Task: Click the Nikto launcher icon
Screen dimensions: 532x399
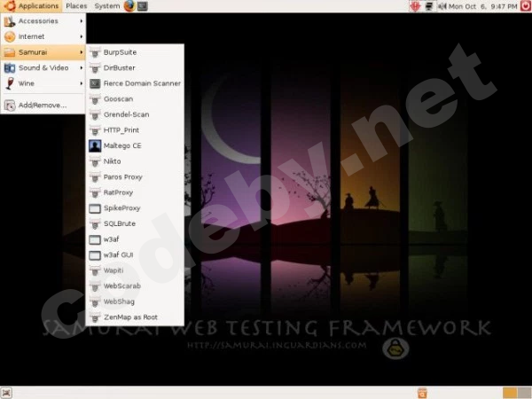Action: (95, 161)
